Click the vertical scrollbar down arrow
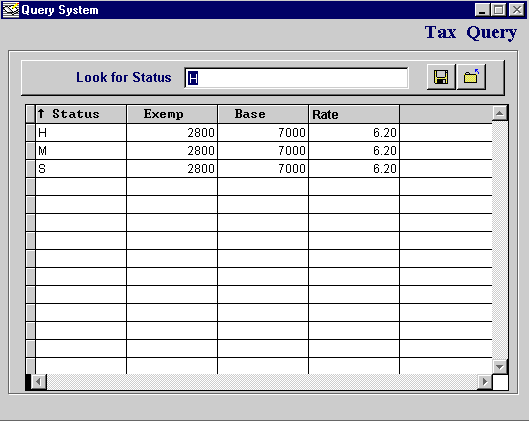Image resolution: width=529 pixels, height=421 pixels. tap(500, 366)
